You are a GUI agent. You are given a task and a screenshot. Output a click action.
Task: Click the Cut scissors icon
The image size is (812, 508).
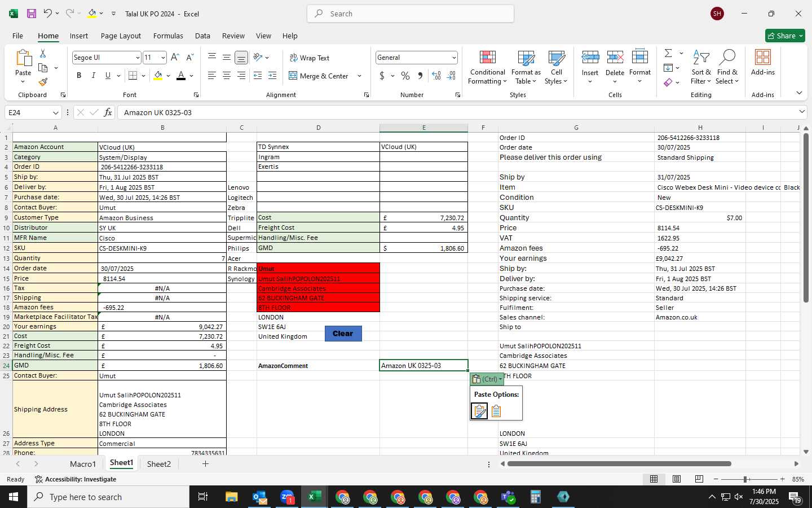point(43,53)
